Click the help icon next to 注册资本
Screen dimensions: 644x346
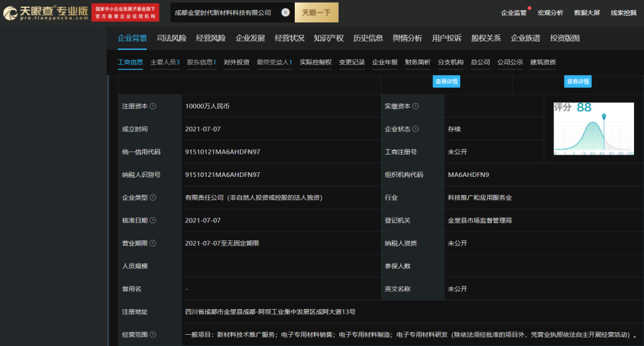click(153, 106)
